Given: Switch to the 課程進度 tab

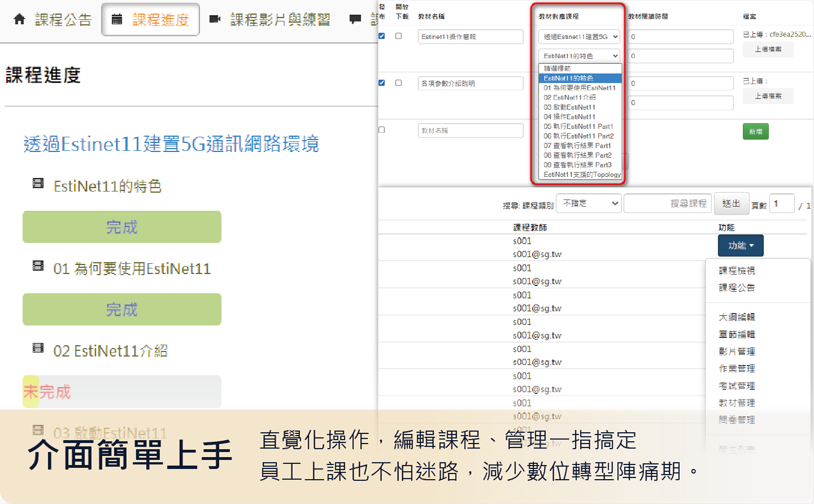Looking at the screenshot, I should point(151,20).
